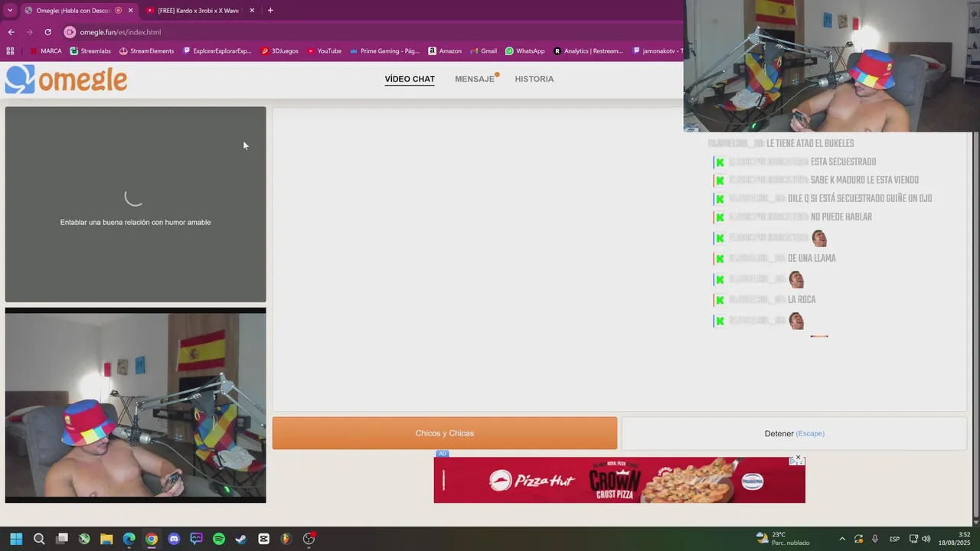Open the Pizza Hut Crown Crust banner

(x=619, y=480)
